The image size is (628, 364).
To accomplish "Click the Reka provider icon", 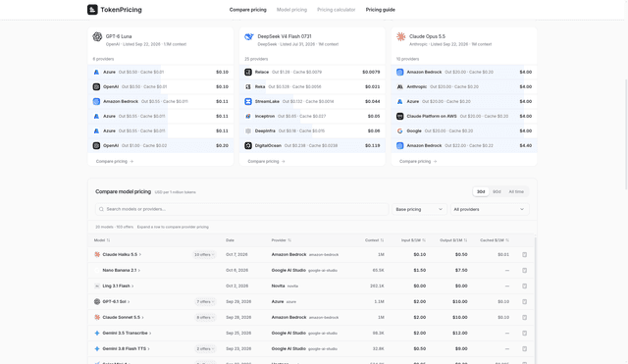I will pyautogui.click(x=248, y=87).
